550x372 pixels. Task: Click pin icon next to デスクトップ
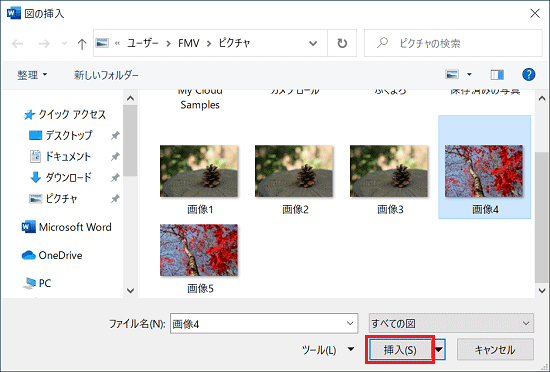tap(115, 135)
